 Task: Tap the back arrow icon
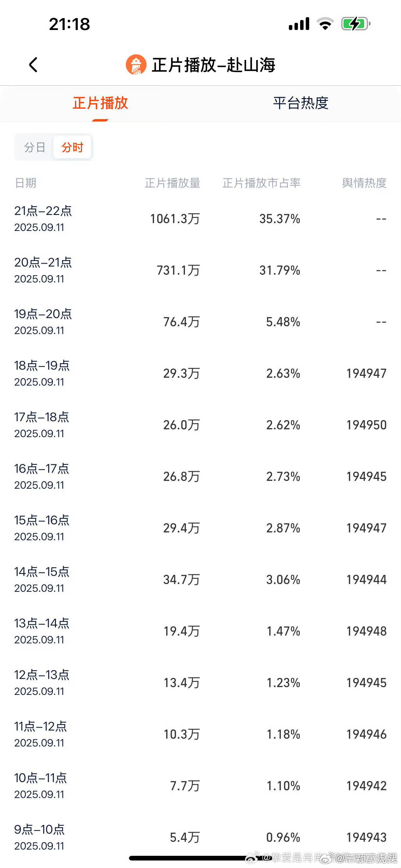point(33,65)
